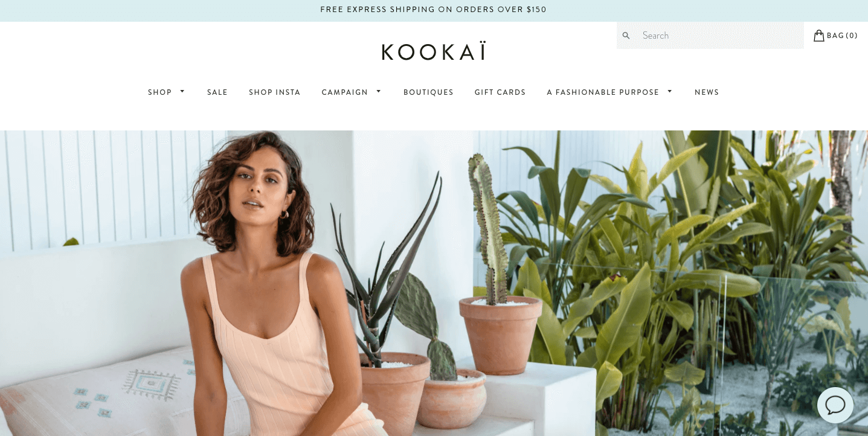Click the CAMPAIGN menu label
The image size is (868, 436).
coord(345,92)
